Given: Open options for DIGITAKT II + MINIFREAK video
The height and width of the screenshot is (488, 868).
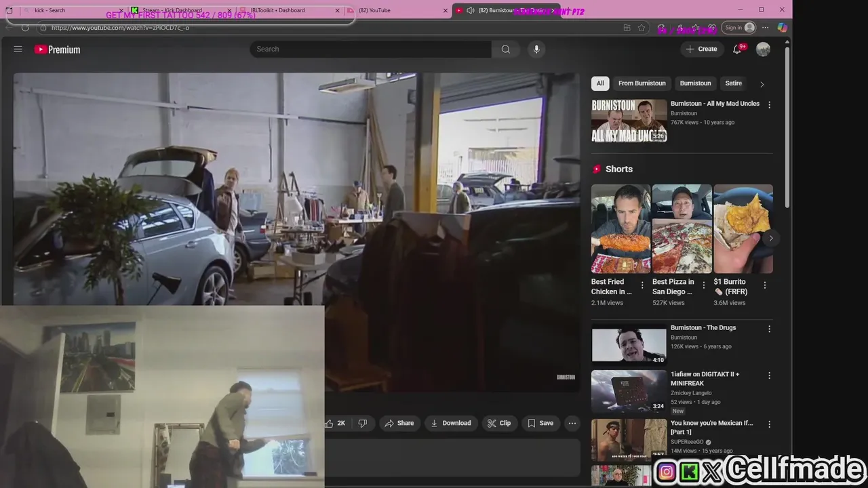Looking at the screenshot, I should pos(769,375).
